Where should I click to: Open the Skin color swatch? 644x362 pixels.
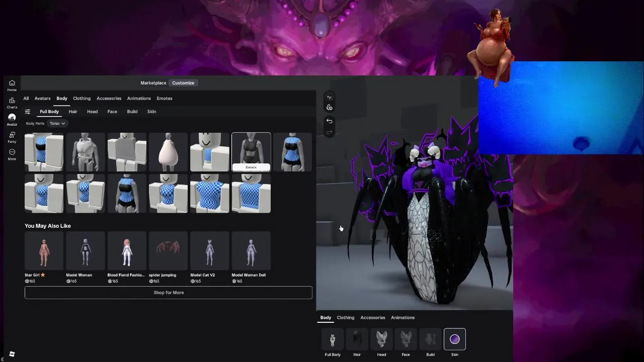[x=455, y=339]
